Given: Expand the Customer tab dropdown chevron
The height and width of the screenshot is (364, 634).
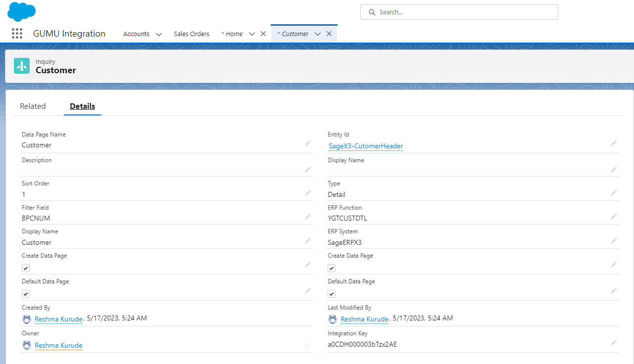Looking at the screenshot, I should click(318, 34).
